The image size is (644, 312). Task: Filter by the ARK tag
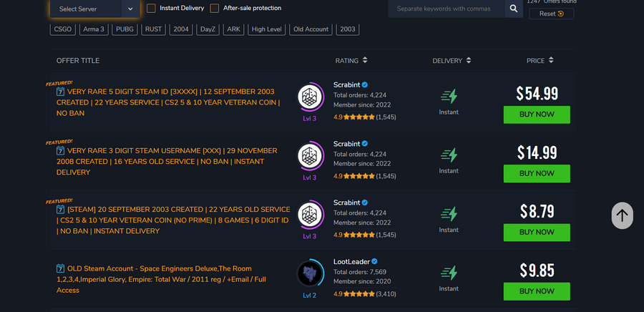pos(234,29)
